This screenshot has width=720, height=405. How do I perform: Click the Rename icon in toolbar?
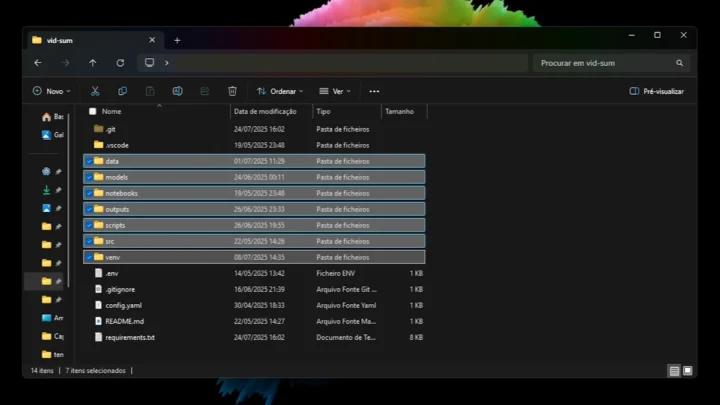177,91
